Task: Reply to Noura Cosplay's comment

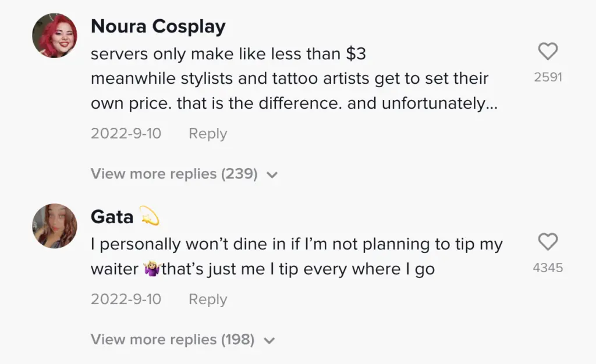Action: tap(207, 133)
